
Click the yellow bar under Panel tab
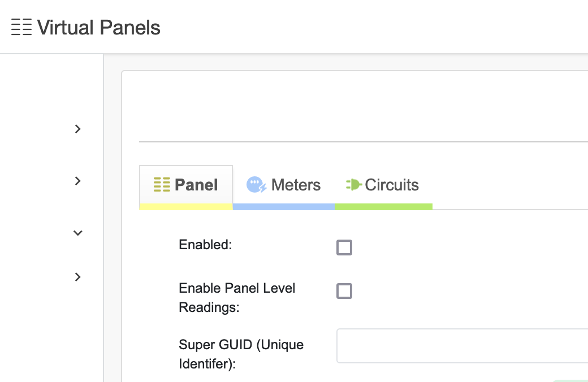pos(185,207)
